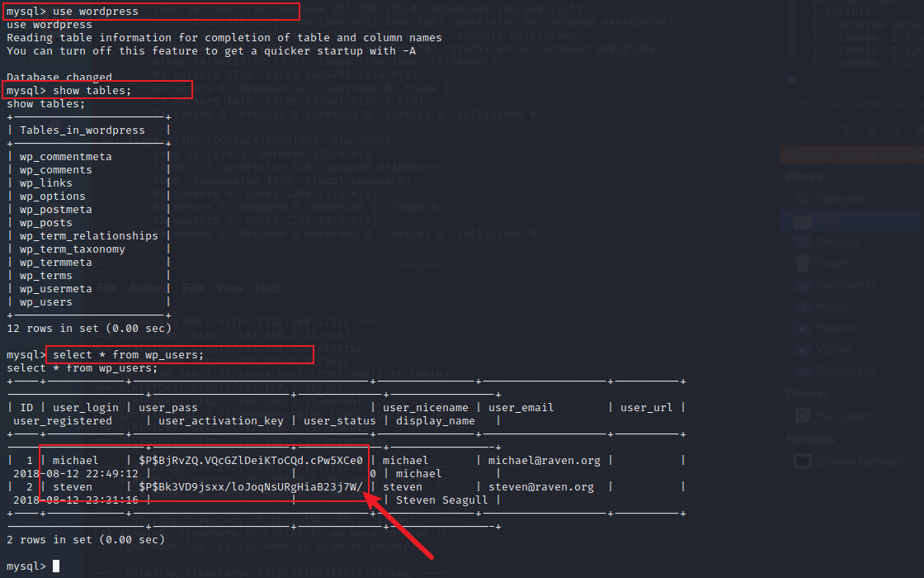The image size is (924, 578).
Task: Open the file manager View menu
Action: [x=866, y=103]
